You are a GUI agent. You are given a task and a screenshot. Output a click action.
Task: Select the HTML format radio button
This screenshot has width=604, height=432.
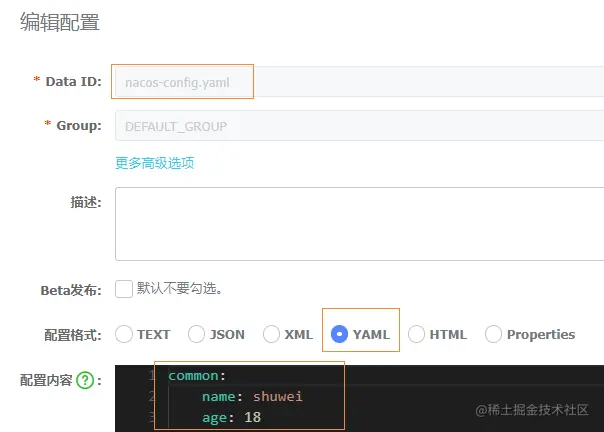click(416, 334)
